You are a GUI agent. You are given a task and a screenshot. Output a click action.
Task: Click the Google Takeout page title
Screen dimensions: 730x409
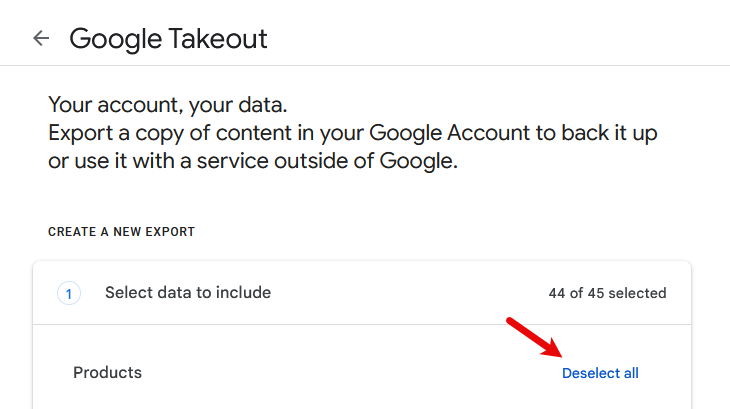(x=168, y=39)
